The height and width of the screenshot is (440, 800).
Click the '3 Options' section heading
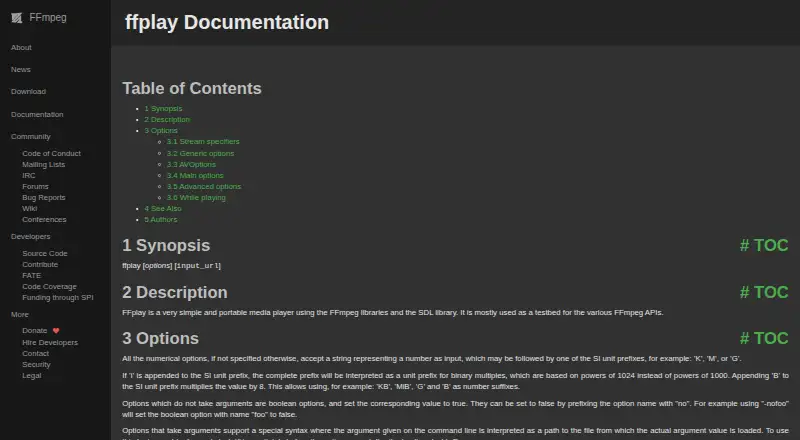[x=160, y=338]
